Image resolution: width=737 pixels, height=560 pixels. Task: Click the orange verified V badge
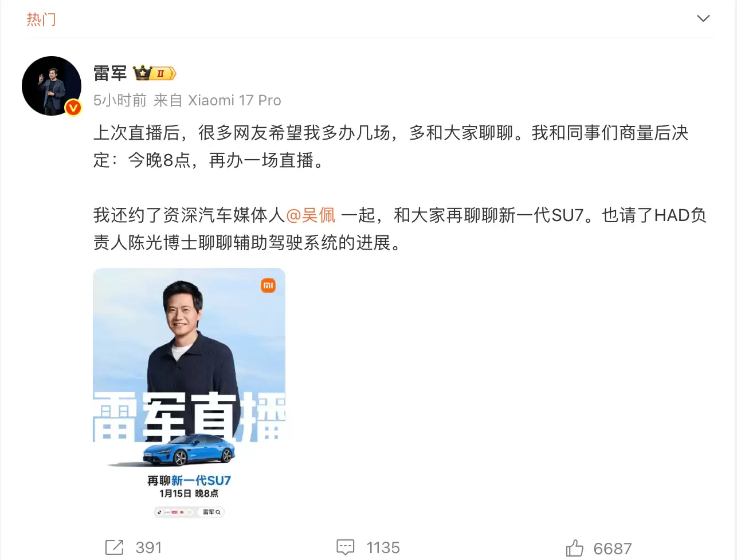pos(73,107)
